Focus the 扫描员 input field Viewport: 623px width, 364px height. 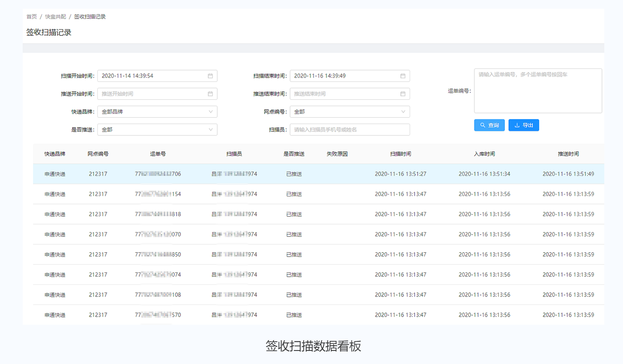click(350, 130)
